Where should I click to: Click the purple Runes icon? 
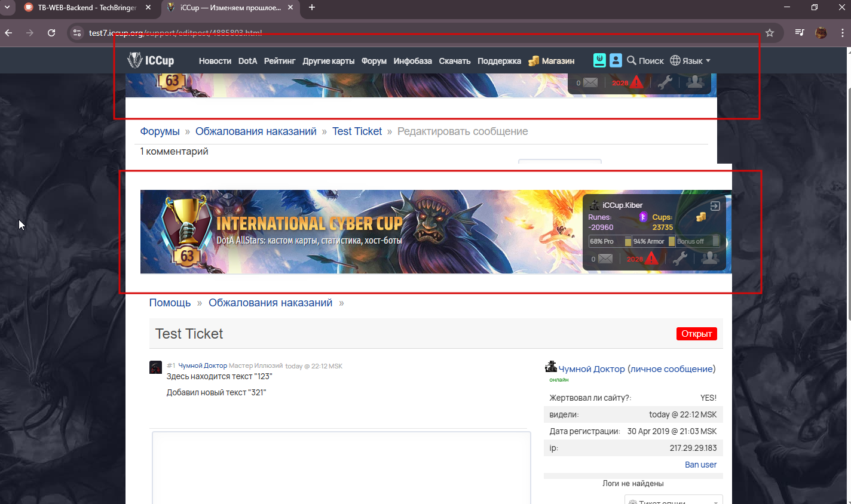[x=643, y=217]
